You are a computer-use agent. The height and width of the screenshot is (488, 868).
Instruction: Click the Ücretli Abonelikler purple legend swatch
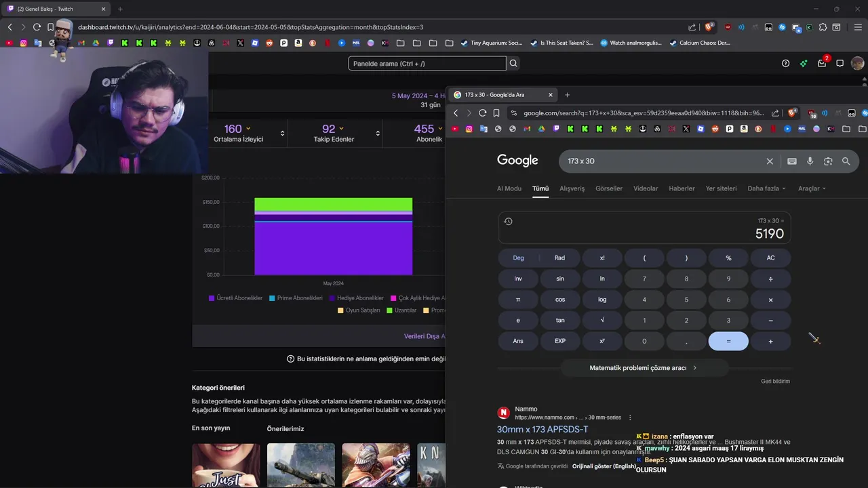(212, 298)
